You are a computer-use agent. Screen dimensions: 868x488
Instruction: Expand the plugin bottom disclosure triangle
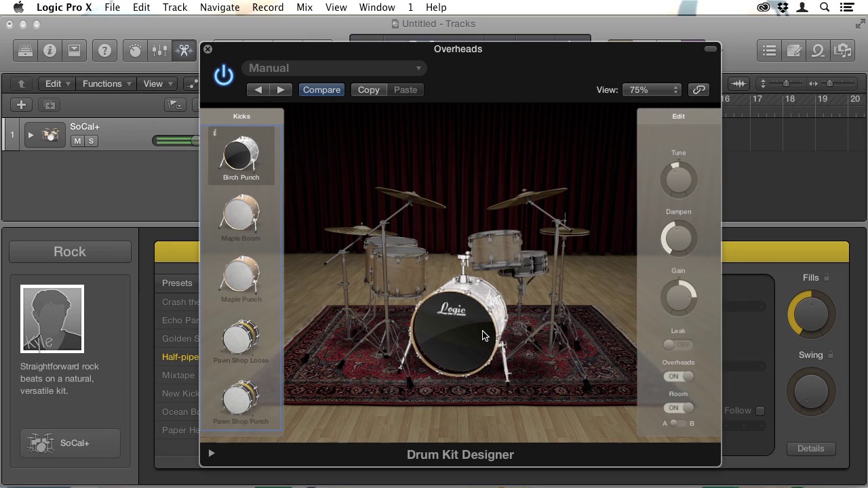click(211, 453)
